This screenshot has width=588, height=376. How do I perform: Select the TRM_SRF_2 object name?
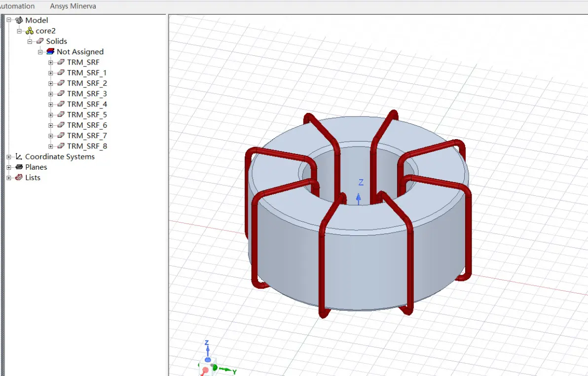coord(87,83)
